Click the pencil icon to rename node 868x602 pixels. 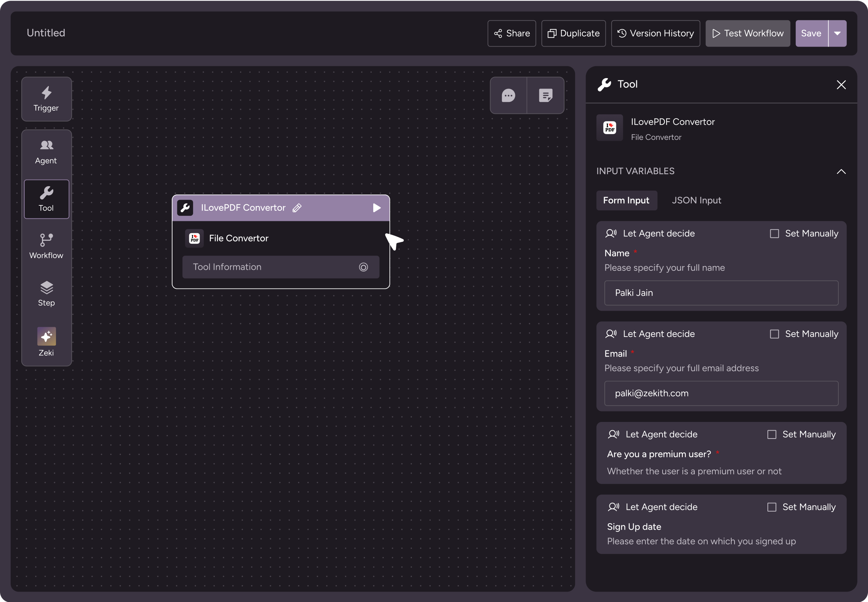pyautogui.click(x=297, y=208)
